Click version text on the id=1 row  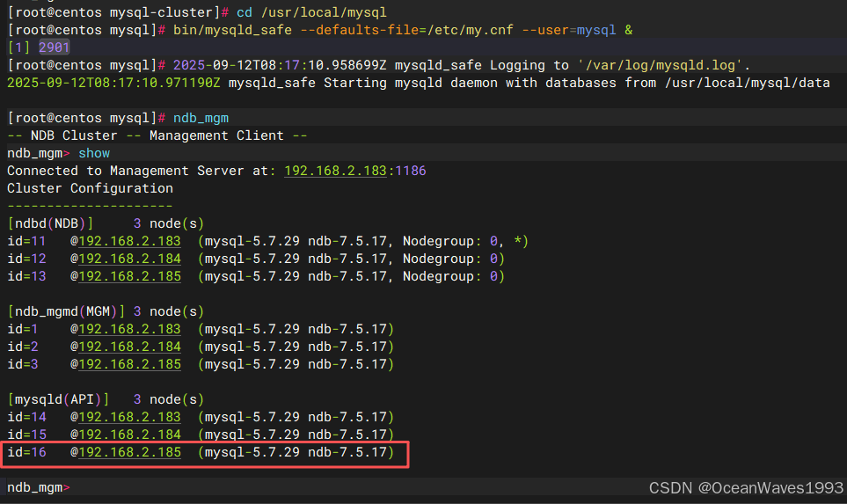[x=296, y=329]
